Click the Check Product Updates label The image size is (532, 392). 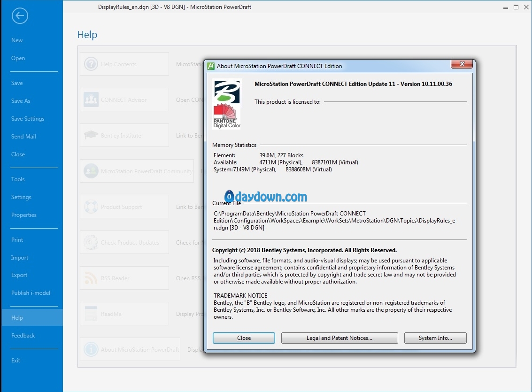click(130, 243)
